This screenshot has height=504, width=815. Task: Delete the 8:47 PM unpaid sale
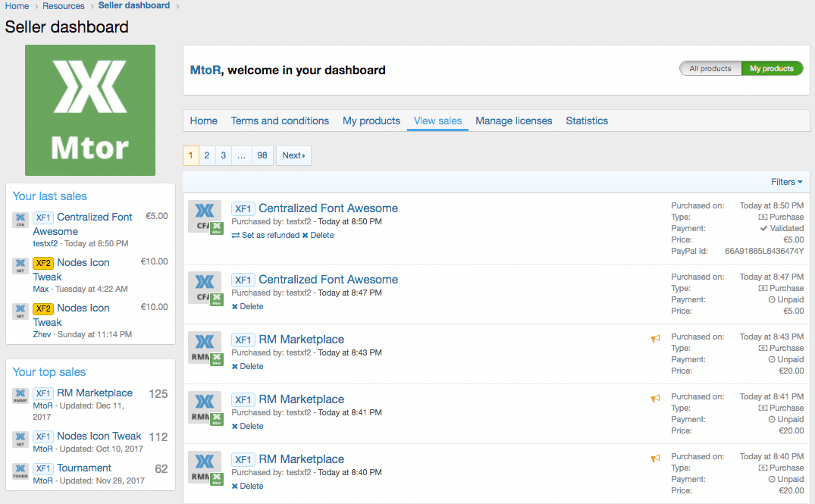pos(247,307)
